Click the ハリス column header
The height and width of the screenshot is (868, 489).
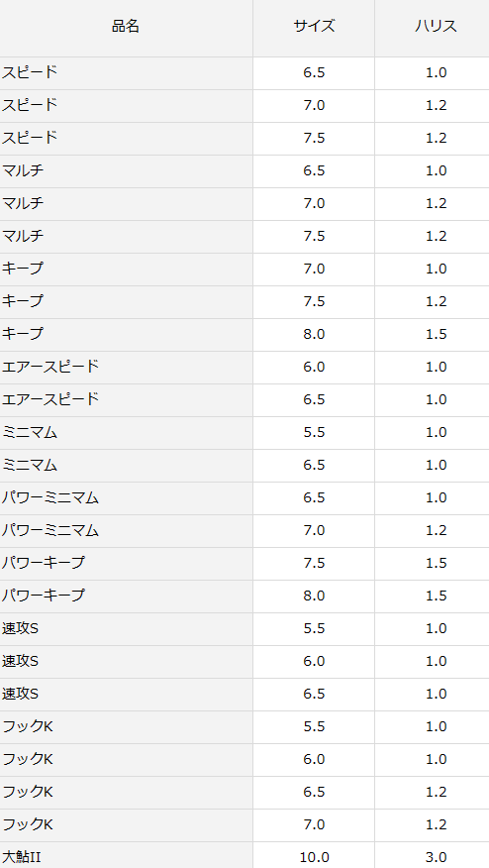click(436, 26)
